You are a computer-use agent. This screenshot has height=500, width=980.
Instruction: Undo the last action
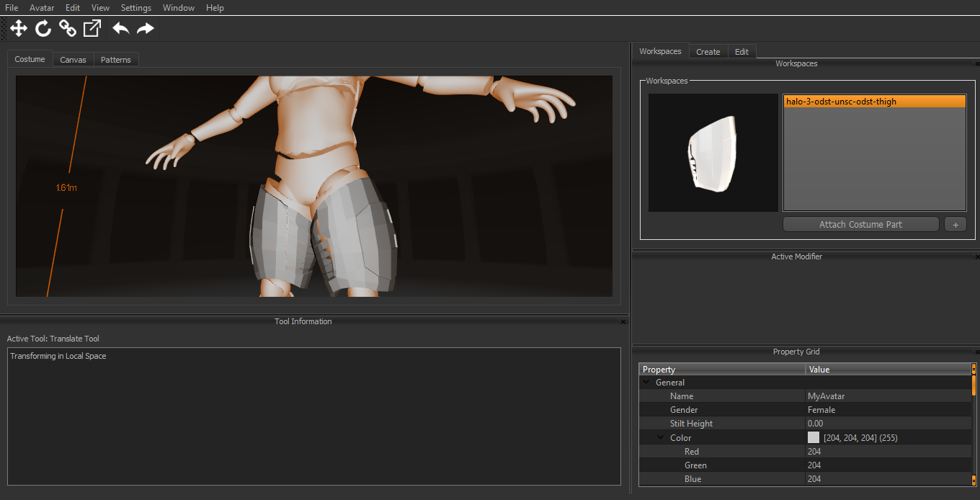pyautogui.click(x=121, y=28)
